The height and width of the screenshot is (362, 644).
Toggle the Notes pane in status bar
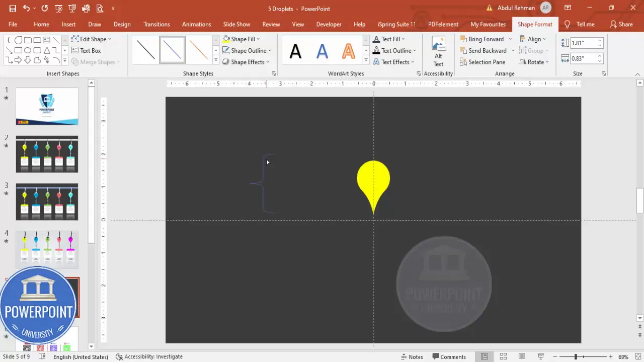(x=412, y=356)
